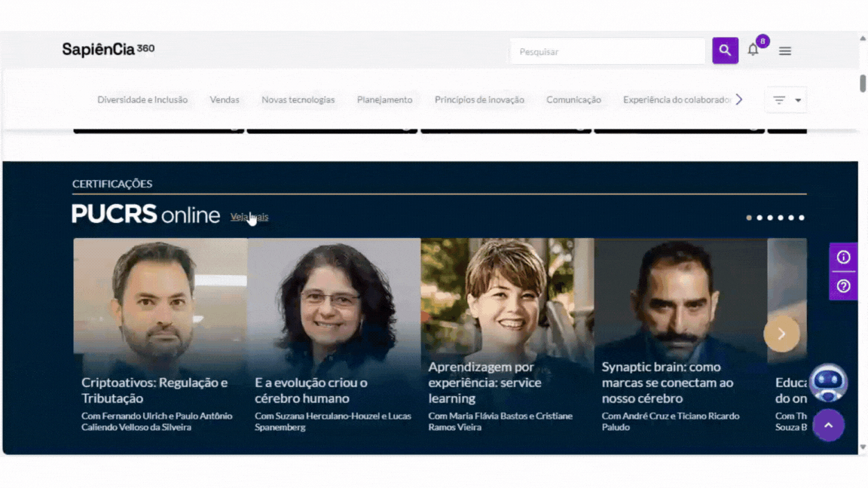
Task: Open the info icon side button
Action: click(x=843, y=258)
